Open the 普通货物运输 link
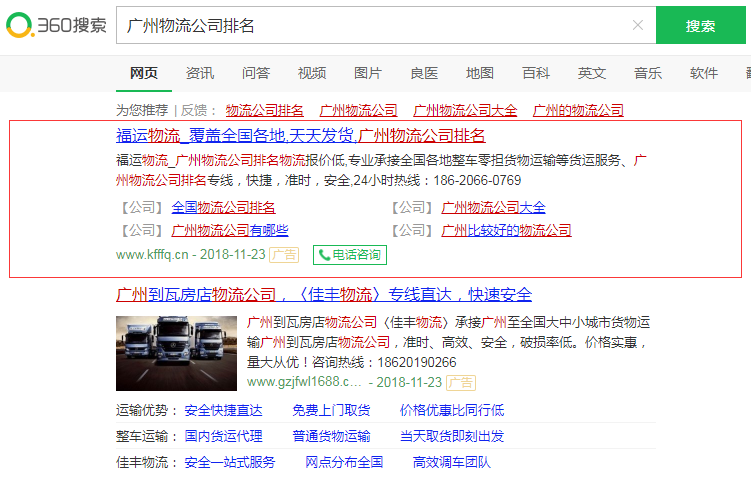 click(331, 437)
